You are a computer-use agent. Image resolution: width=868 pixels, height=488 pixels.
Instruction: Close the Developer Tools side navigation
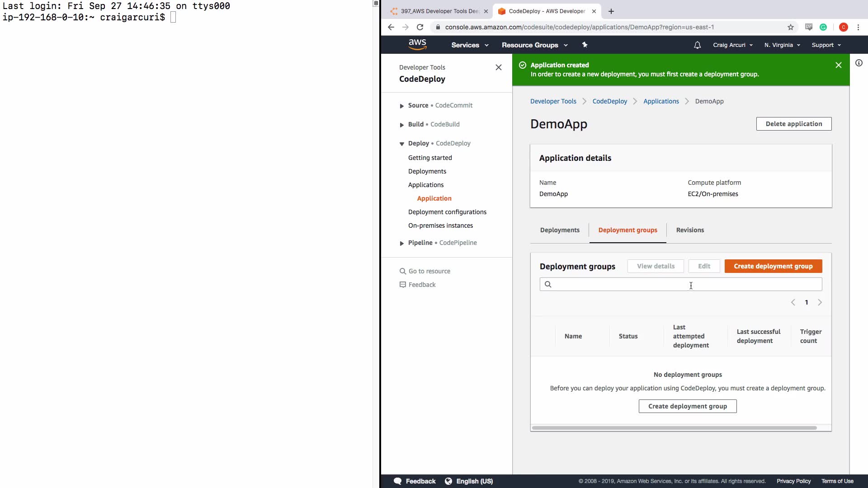point(498,67)
